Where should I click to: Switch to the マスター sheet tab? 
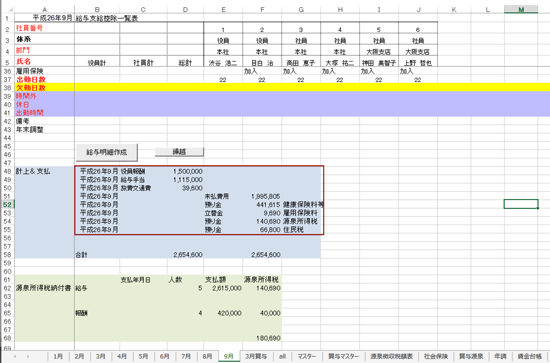click(x=307, y=356)
